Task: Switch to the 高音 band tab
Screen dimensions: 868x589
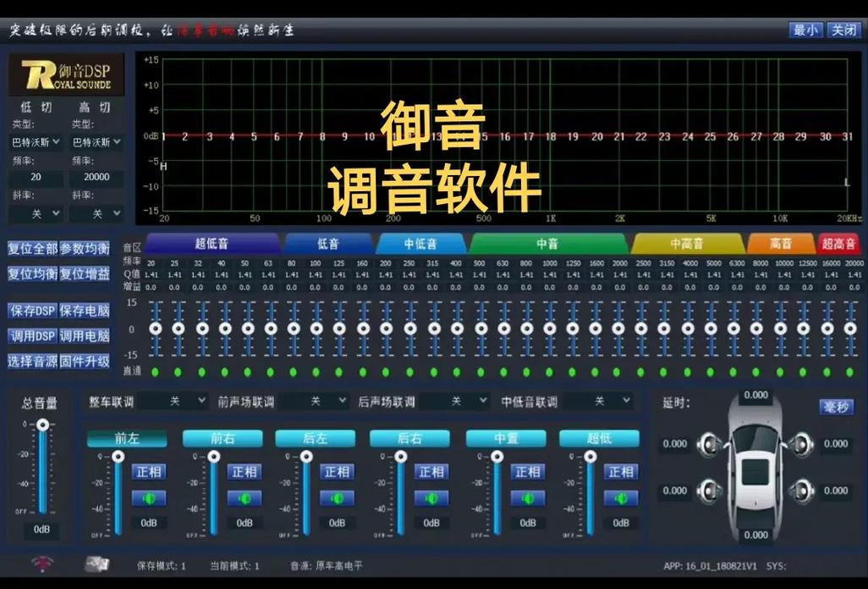Action: [x=781, y=244]
